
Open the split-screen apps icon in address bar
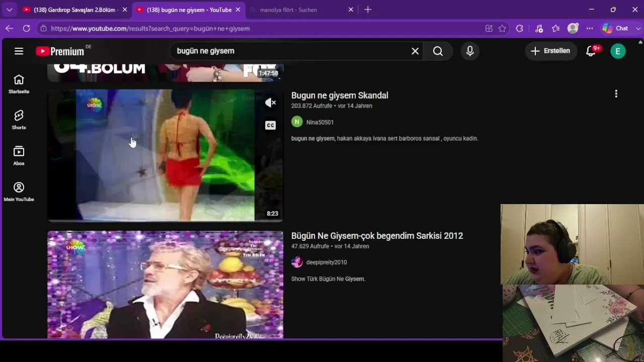(489, 29)
